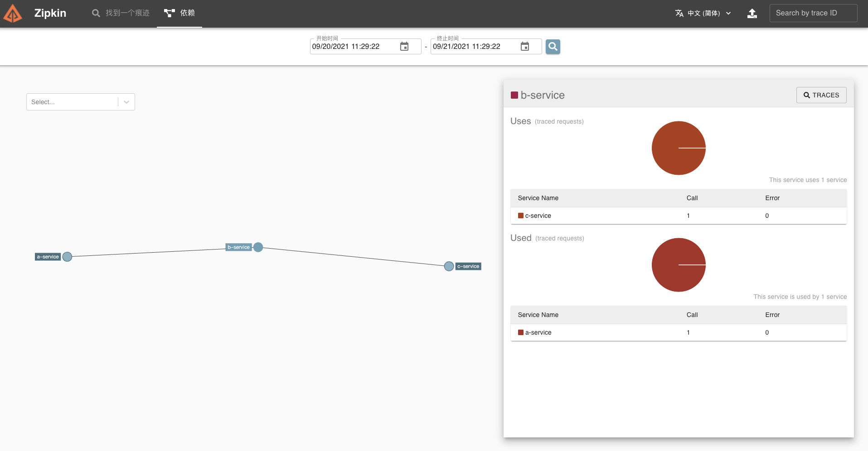
Task: Click the b-service graph node circle
Action: 258,247
